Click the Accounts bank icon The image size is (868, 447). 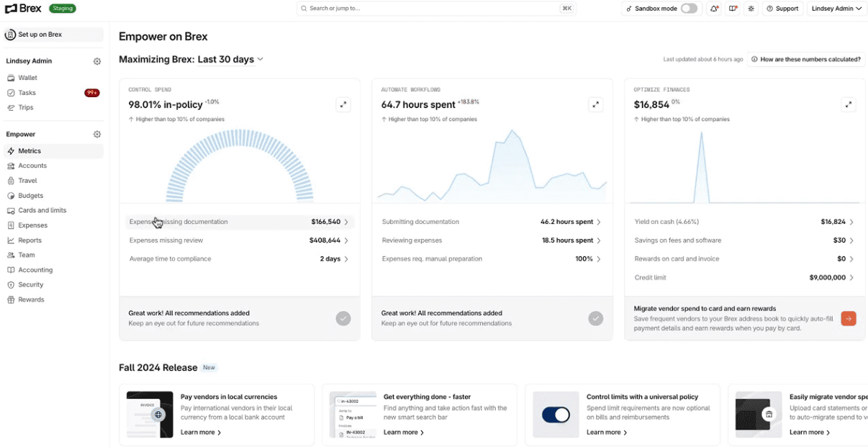11,166
